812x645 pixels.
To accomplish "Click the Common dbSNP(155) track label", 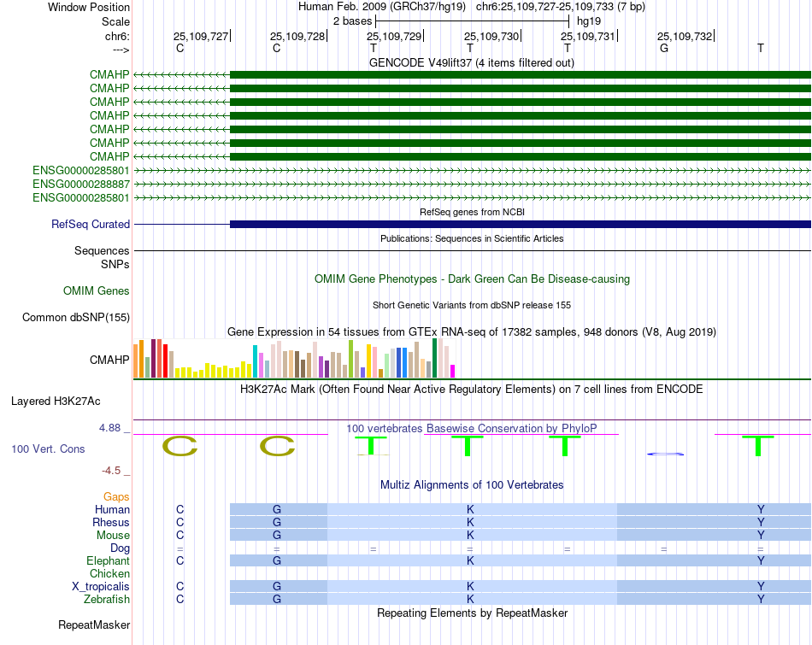I will (75, 317).
